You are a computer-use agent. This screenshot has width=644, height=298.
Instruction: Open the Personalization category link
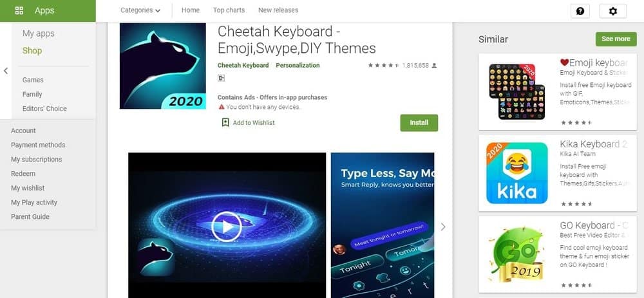[x=298, y=65]
